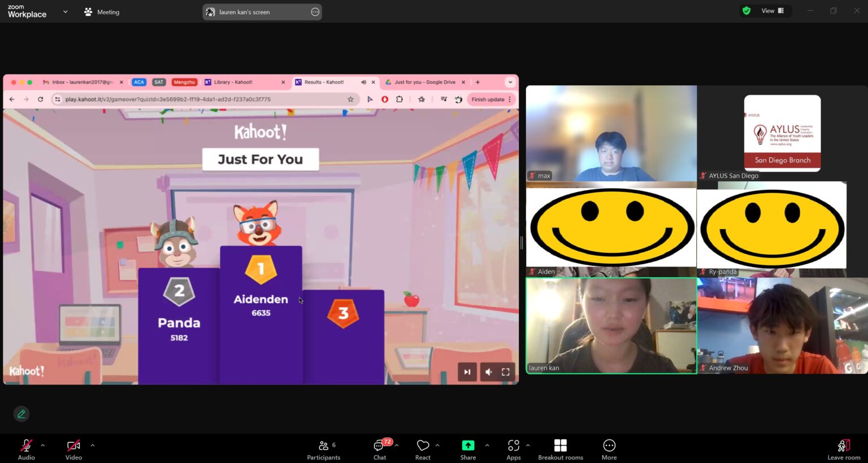Expand video options arrow
This screenshot has height=463, width=868.
[x=93, y=445]
